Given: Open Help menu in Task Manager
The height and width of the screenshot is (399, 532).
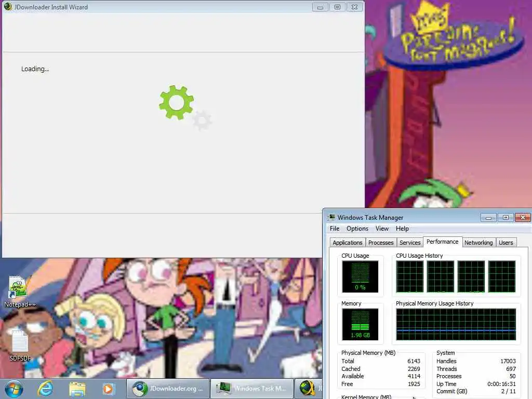Looking at the screenshot, I should [x=402, y=229].
